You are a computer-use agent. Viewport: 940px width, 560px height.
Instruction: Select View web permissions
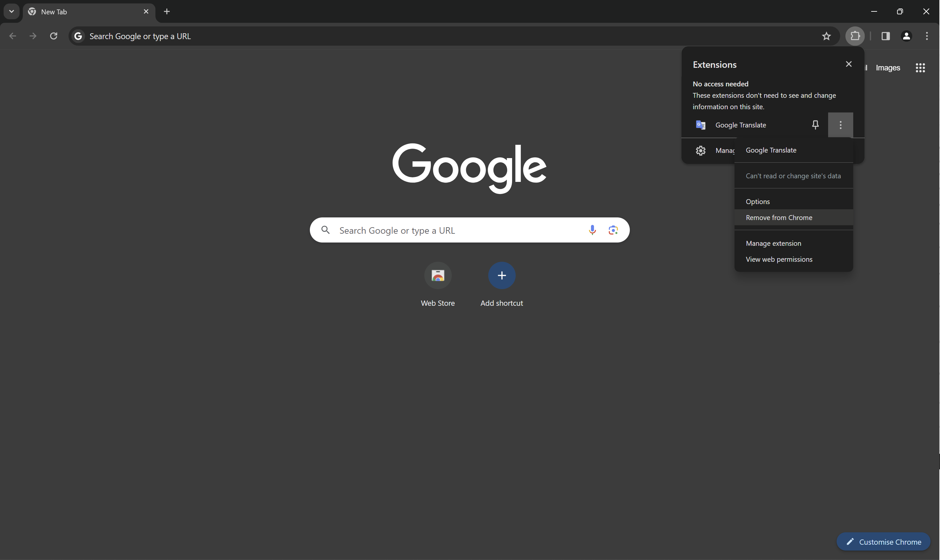(794, 259)
